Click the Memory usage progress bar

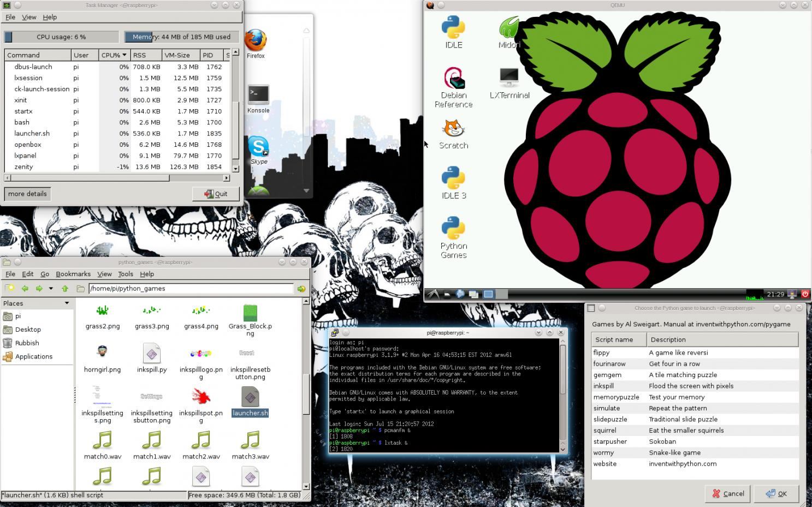point(181,37)
